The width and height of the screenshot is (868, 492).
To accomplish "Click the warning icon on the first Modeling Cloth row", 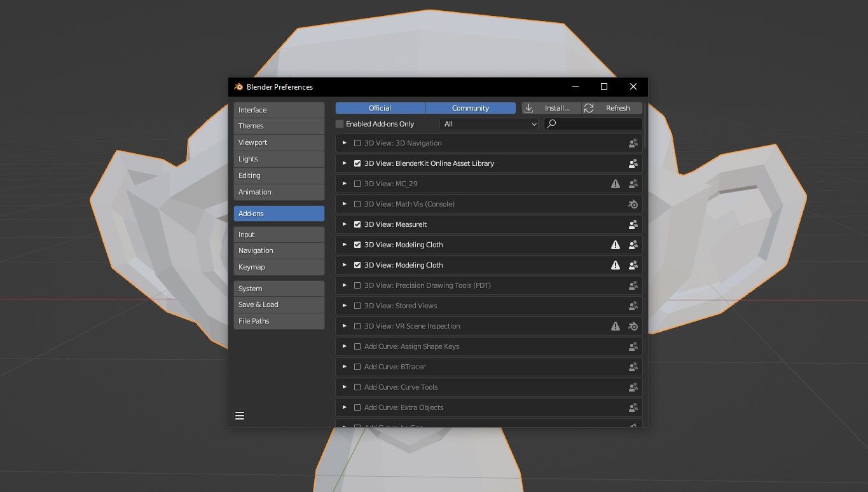I will click(x=615, y=245).
